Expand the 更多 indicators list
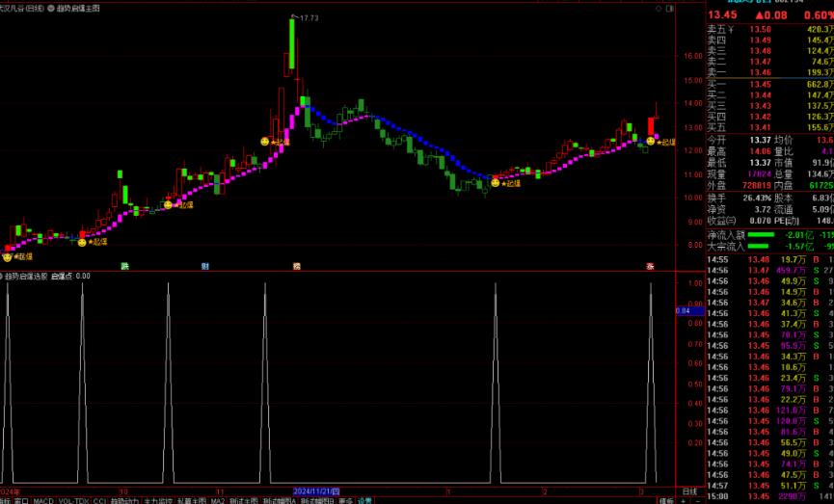 click(346, 501)
